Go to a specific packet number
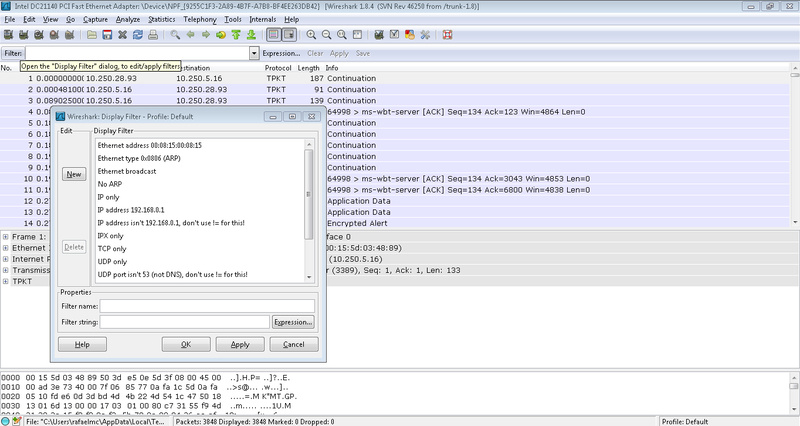This screenshot has width=800, height=426. click(221, 35)
